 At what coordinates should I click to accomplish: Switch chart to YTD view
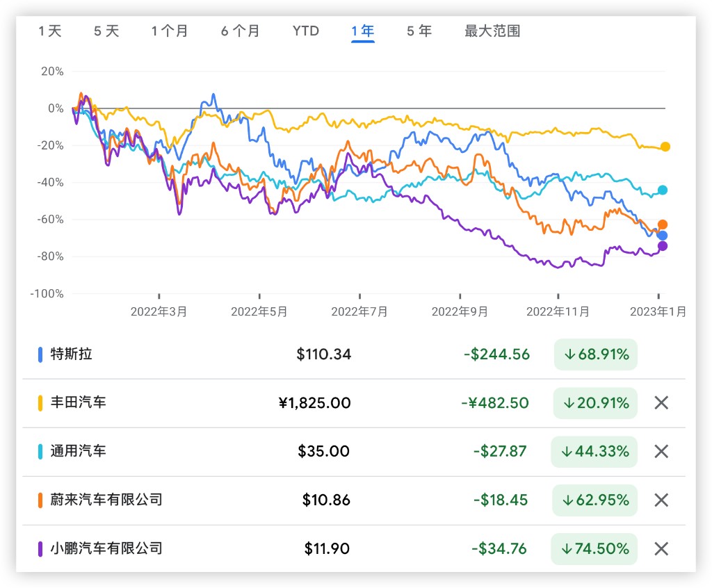coord(306,31)
